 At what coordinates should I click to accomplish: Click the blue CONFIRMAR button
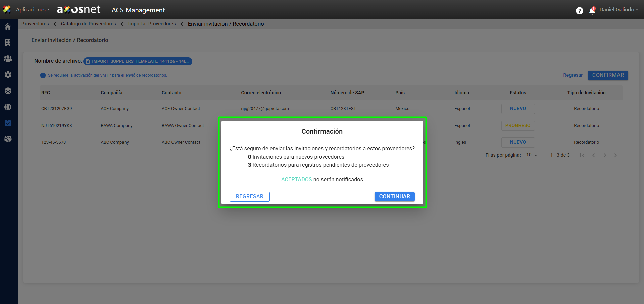[608, 75]
